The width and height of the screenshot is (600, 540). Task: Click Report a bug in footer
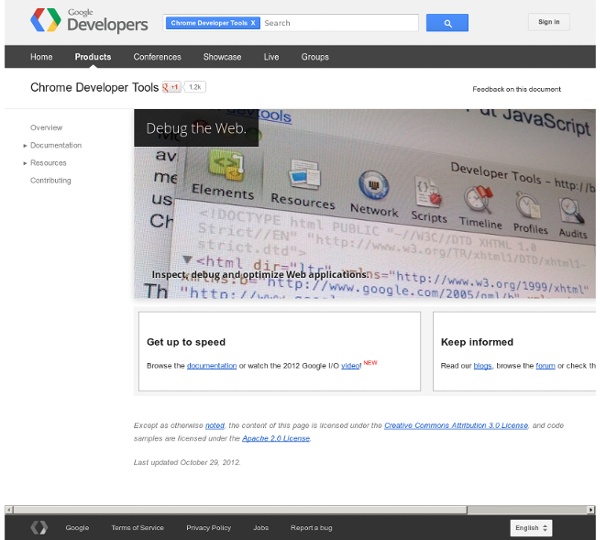point(311,528)
